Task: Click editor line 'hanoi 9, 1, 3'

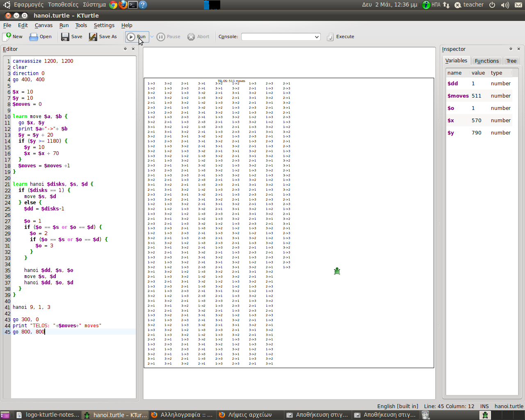Action: tap(32, 307)
